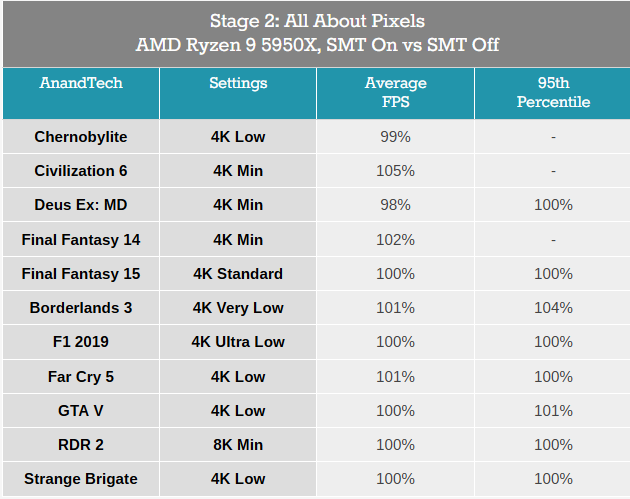Click the 8K Min settings cell
Image resolution: width=630 pixels, height=499 pixels.
point(238,445)
